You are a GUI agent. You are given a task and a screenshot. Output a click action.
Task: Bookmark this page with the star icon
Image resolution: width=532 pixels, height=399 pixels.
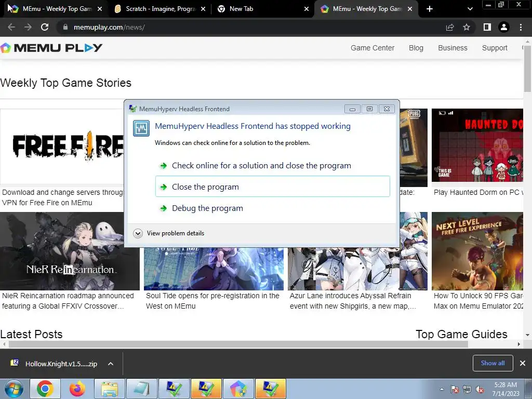tap(467, 27)
